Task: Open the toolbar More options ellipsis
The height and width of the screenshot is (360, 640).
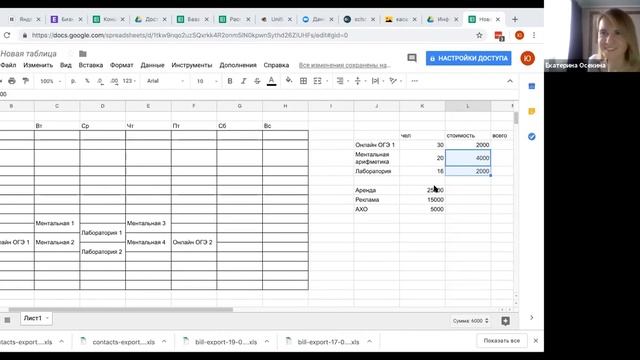Action: (x=415, y=81)
